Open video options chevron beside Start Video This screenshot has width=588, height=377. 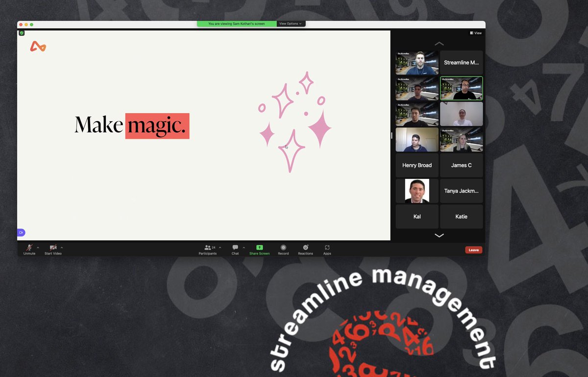pyautogui.click(x=62, y=248)
